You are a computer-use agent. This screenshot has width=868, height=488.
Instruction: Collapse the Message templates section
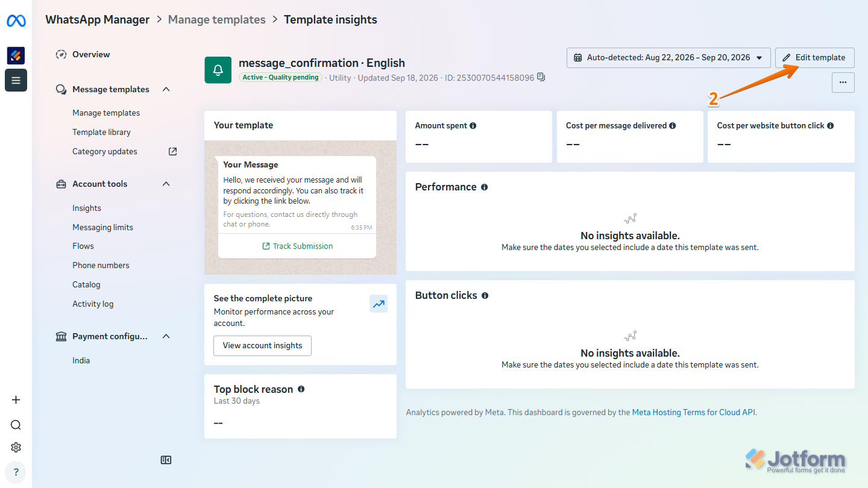[166, 89]
